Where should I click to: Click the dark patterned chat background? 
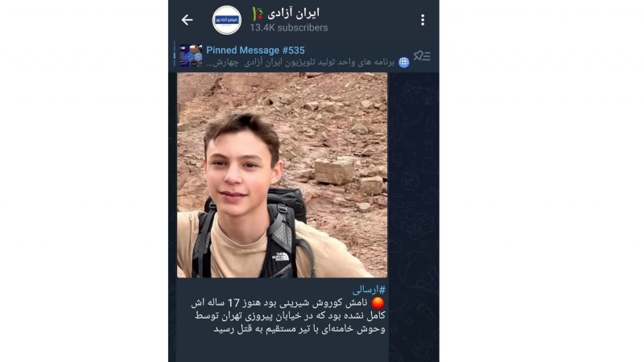413,205
